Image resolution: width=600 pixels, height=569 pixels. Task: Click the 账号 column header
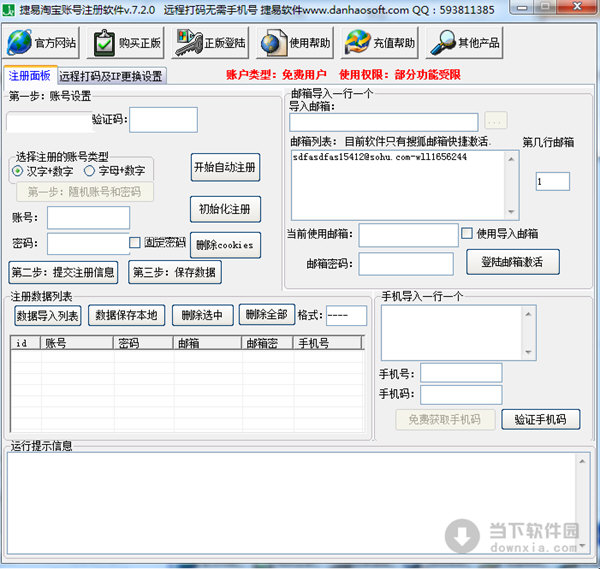(77, 343)
